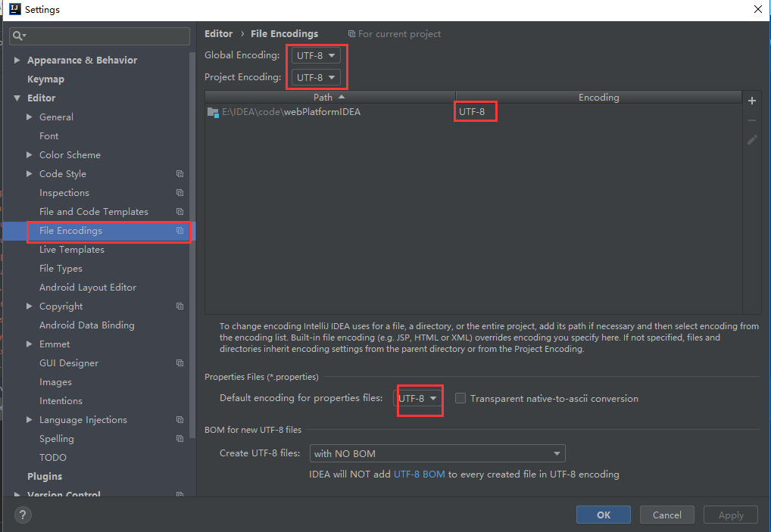Click the project icon beside Language Injections
Screen dimensions: 771x532
coord(180,419)
